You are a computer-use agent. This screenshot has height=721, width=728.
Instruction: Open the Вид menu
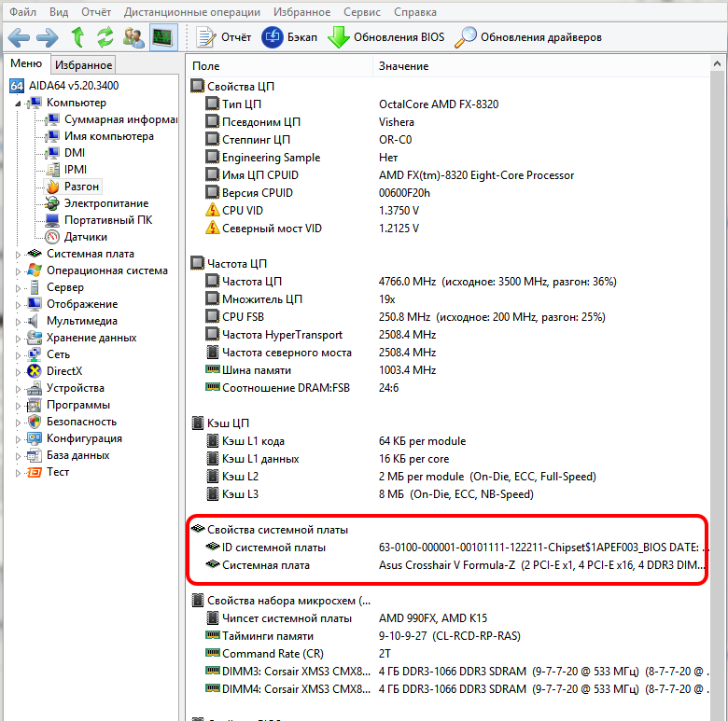[x=59, y=12]
